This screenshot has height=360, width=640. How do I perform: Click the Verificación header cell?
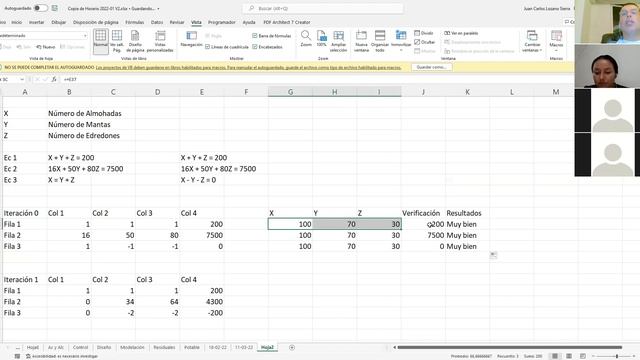[421, 213]
